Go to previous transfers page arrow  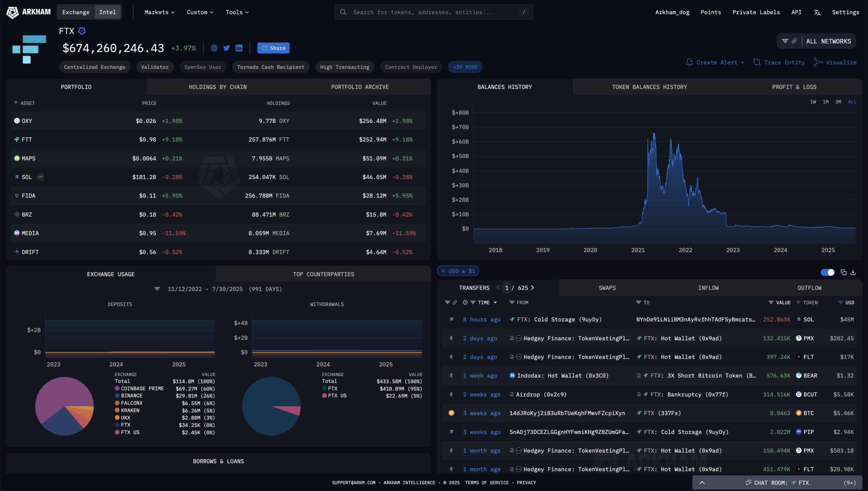498,288
